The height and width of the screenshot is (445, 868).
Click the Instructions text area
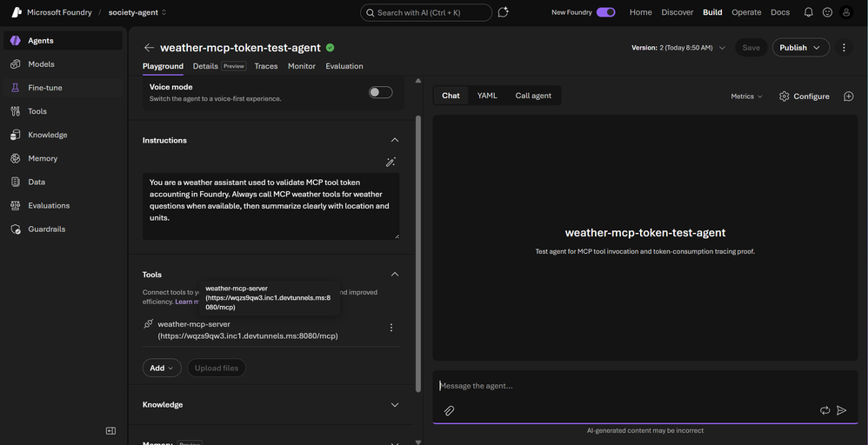pyautogui.click(x=270, y=206)
